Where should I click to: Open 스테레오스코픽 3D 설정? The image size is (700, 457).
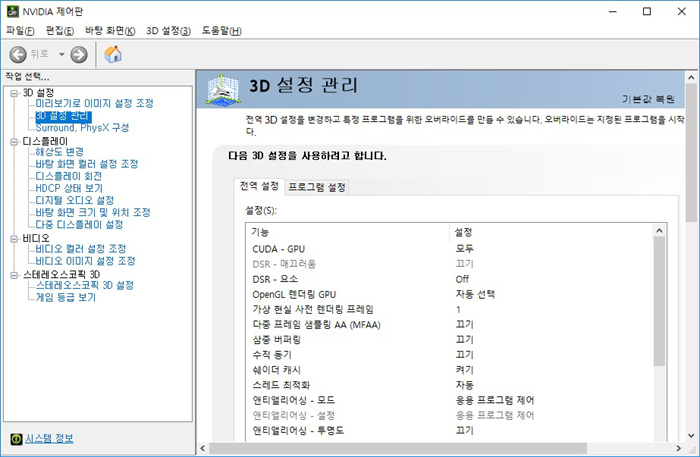point(84,285)
